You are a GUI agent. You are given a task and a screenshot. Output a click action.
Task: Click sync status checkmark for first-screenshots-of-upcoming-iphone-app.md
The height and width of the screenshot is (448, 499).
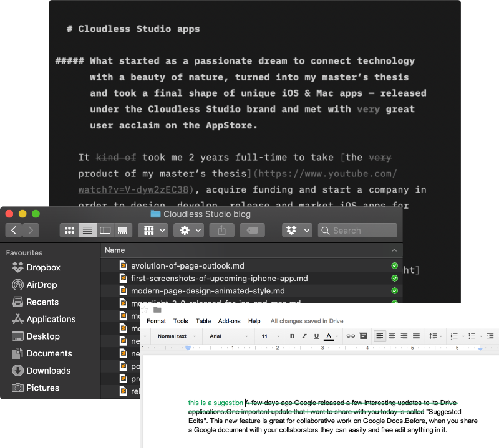pyautogui.click(x=395, y=279)
